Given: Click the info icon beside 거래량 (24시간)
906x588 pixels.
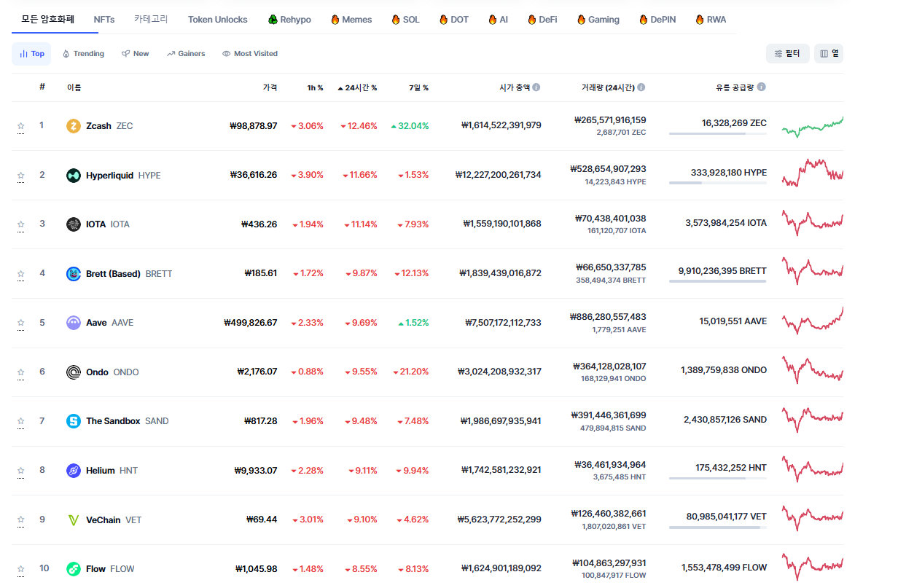Looking at the screenshot, I should (641, 87).
